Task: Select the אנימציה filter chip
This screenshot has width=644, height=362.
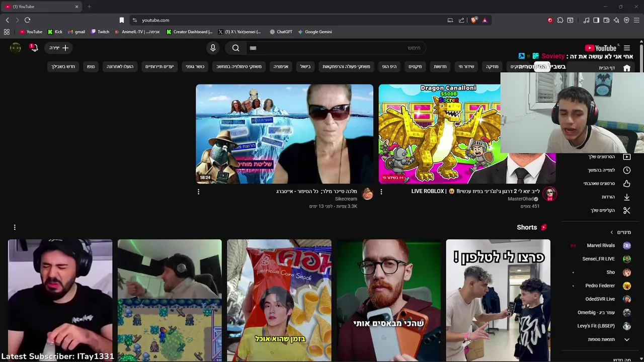Action: (x=281, y=66)
